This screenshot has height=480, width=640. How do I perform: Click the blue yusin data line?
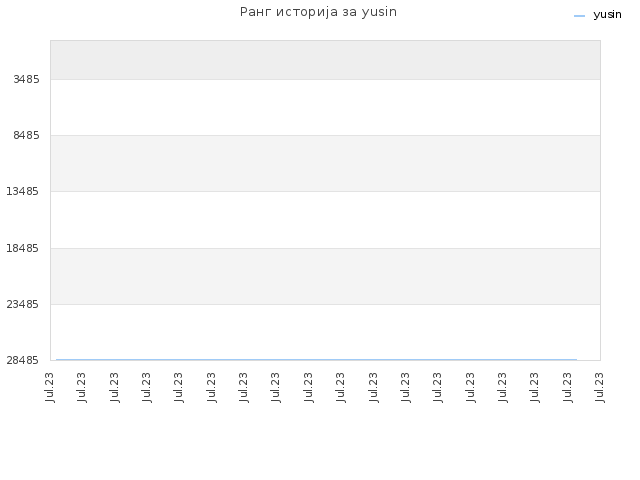[316, 360]
